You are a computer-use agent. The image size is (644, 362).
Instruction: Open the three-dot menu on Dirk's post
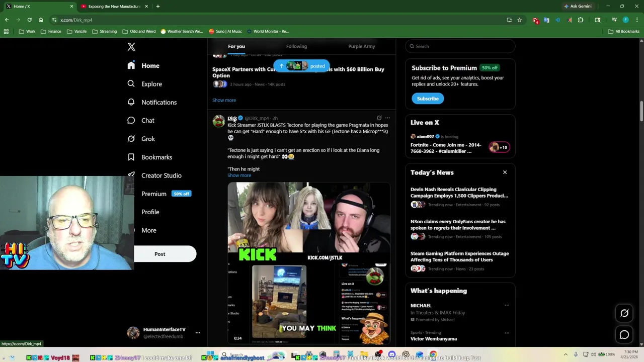point(387,118)
